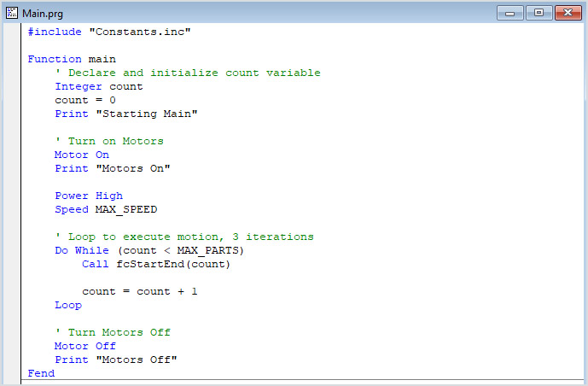Click the Integer count declaration
Viewport: 588px width, 386px height.
click(x=99, y=86)
